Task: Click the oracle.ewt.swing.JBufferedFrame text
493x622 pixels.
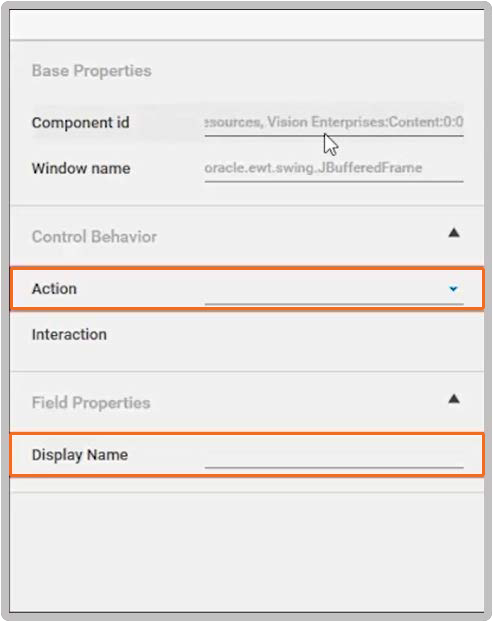Action: pyautogui.click(x=313, y=168)
